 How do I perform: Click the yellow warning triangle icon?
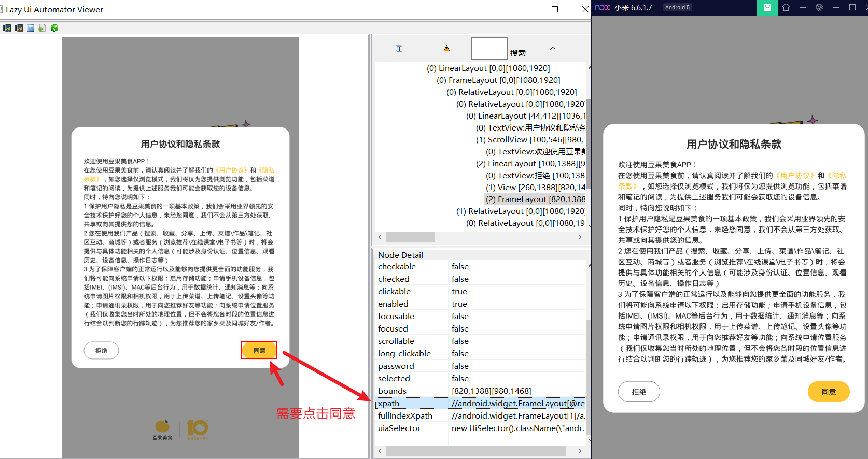(446, 48)
